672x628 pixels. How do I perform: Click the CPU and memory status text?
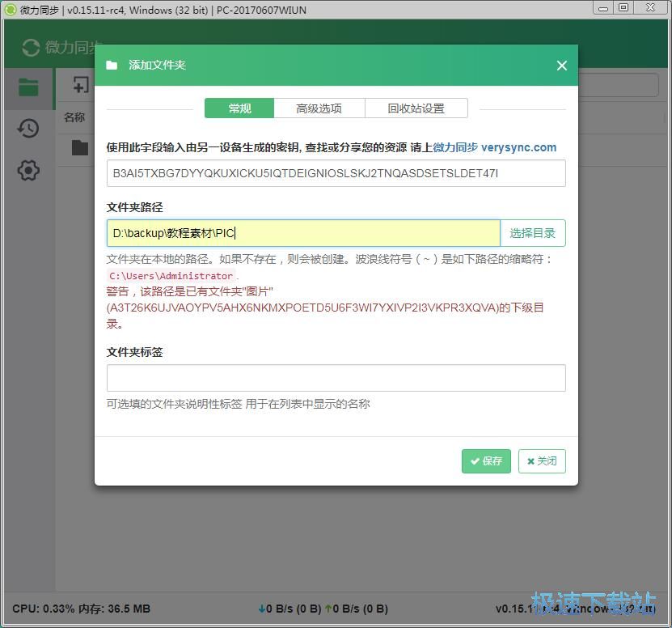point(82,609)
